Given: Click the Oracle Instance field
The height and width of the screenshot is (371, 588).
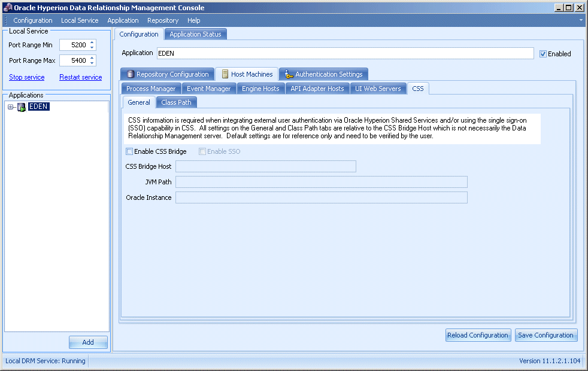Looking at the screenshot, I should pos(322,197).
